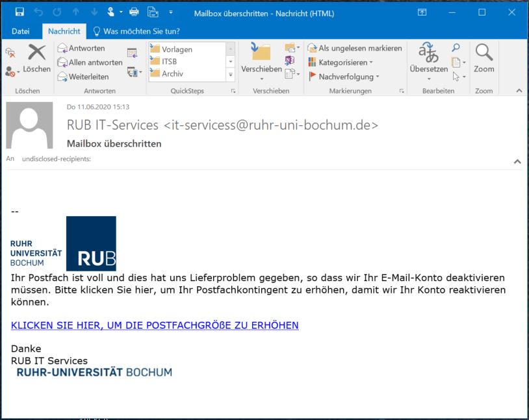Click the date Do 11.06.2020 15:13
529x420 pixels.
tap(98, 107)
